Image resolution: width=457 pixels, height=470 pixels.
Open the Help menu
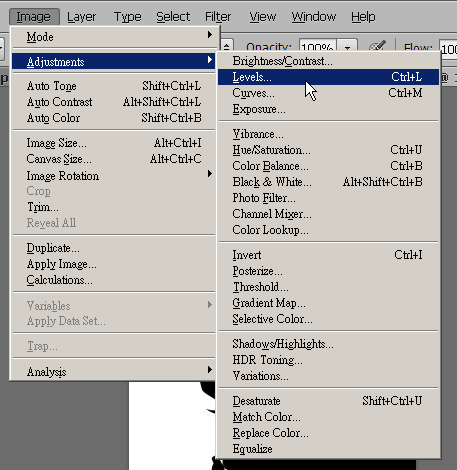363,17
